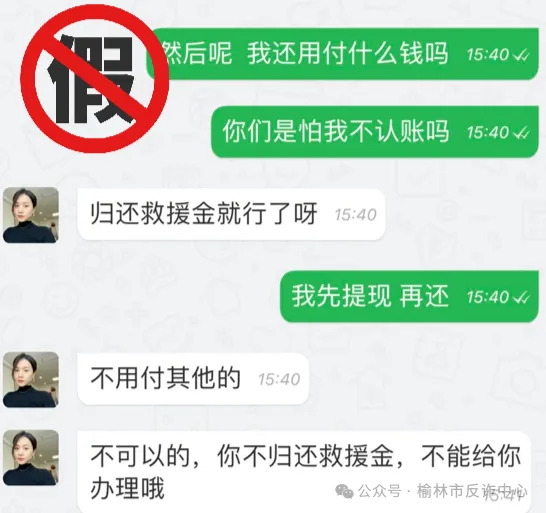
Task: Click read-receipt checkmarks on '然后呢' message
Action: coord(522,55)
